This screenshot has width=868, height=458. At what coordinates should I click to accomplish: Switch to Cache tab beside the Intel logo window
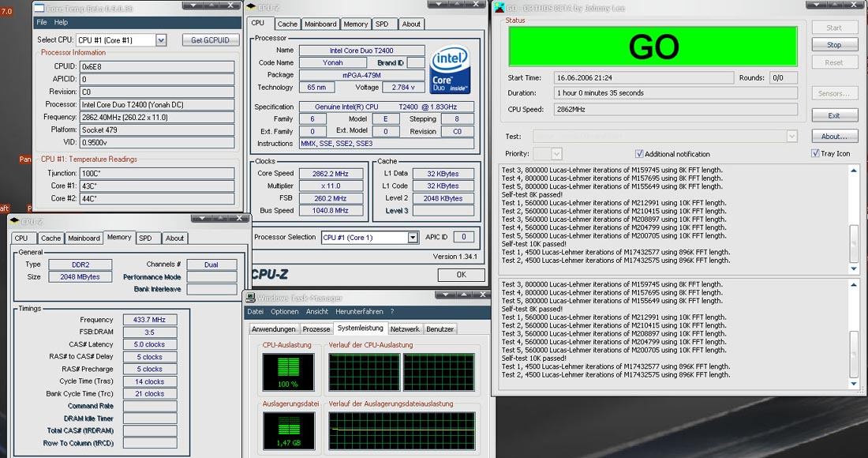[287, 24]
